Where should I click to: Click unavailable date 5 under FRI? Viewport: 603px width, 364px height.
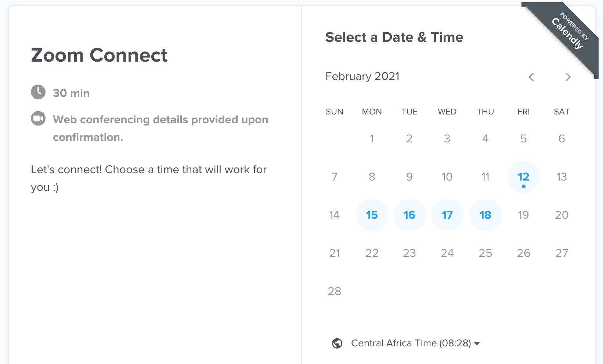coord(524,139)
